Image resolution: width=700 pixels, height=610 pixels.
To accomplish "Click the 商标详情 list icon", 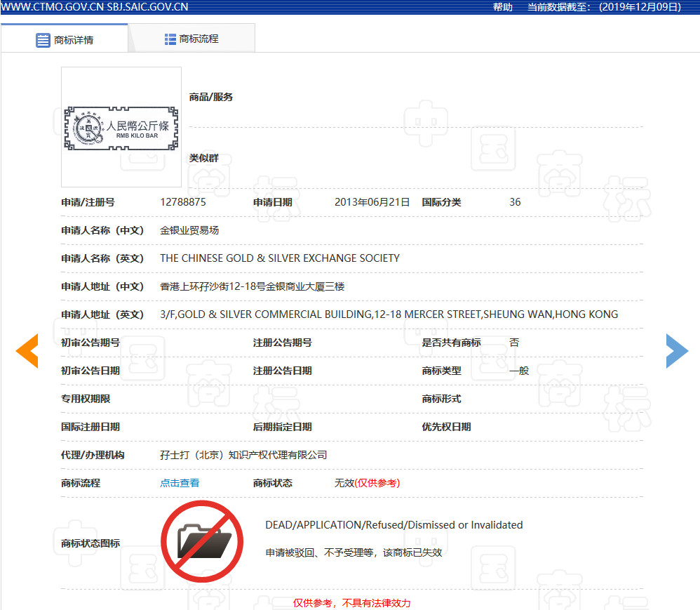I will tap(43, 40).
